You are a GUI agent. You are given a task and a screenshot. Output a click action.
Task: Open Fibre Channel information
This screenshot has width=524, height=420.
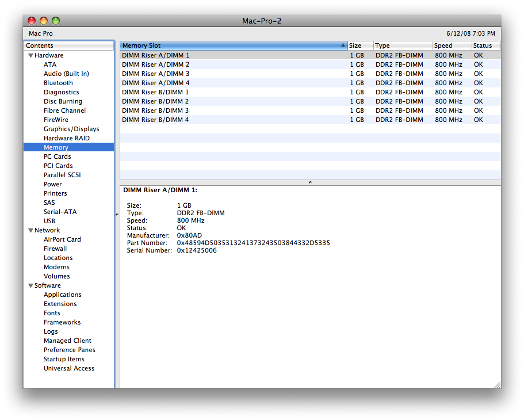click(64, 110)
